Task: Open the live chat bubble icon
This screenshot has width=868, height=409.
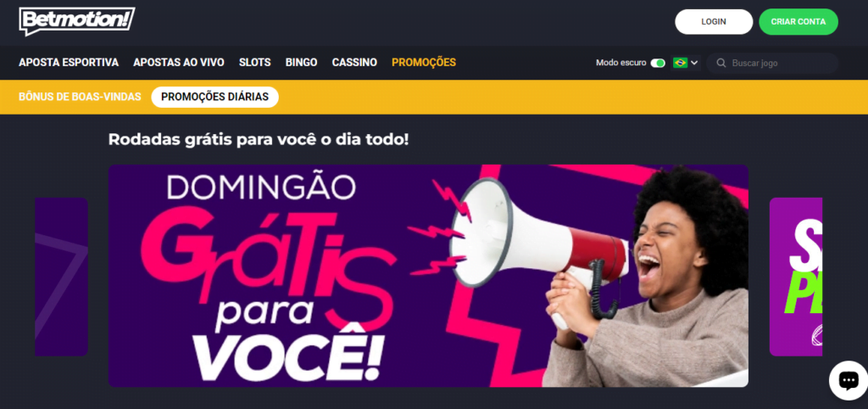Action: (x=848, y=380)
